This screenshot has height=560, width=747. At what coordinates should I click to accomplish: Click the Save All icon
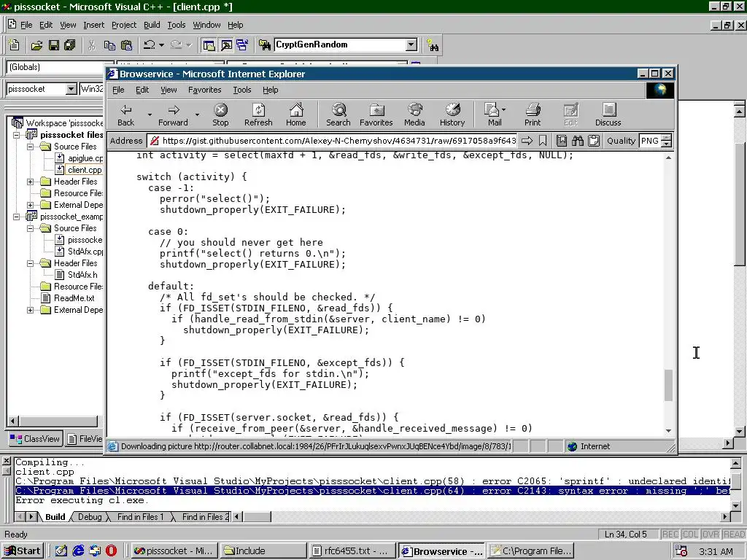[x=70, y=45]
